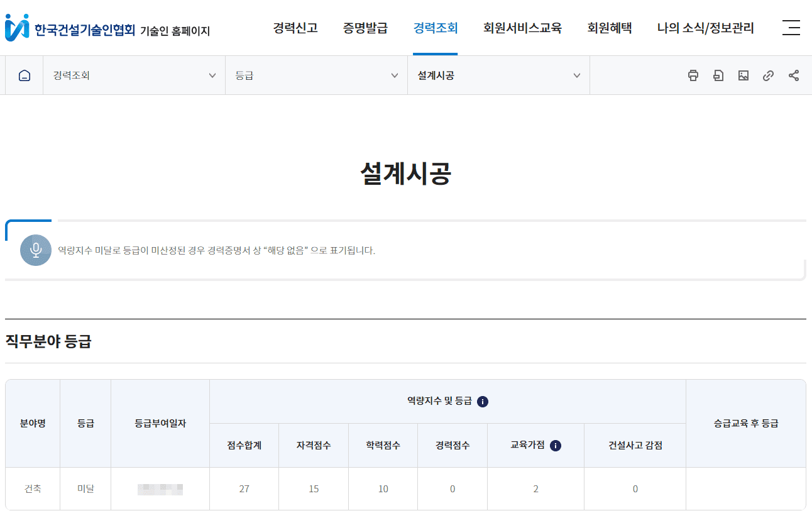
Task: Open the hamburger menu at top right
Action: pyautogui.click(x=791, y=28)
